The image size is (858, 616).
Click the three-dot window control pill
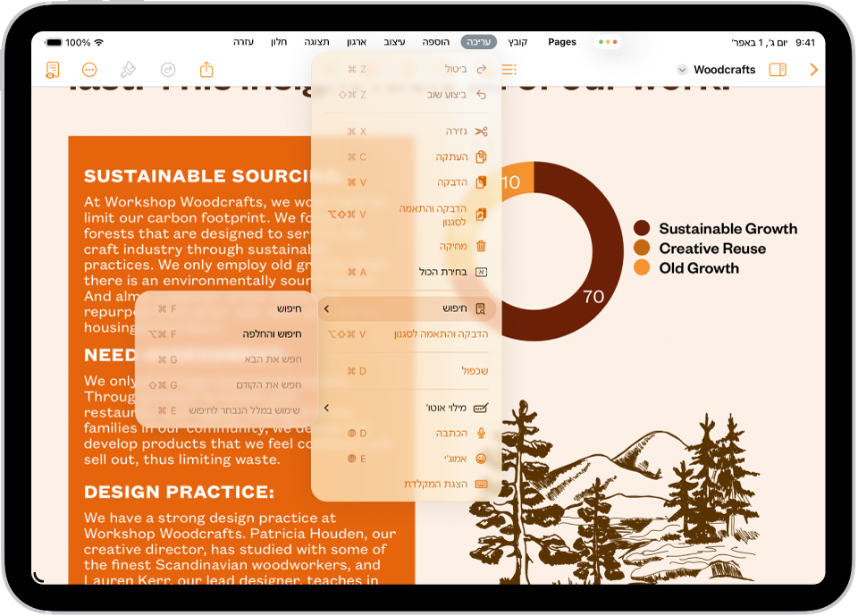pos(608,42)
